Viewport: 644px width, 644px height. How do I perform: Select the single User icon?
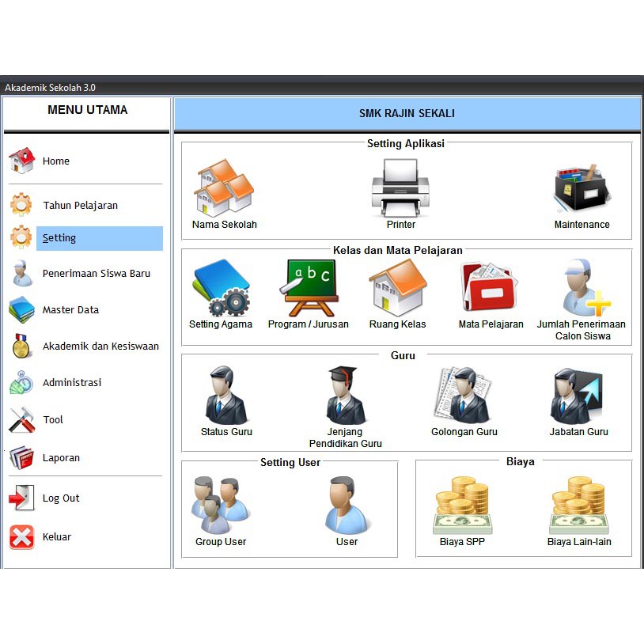(x=347, y=502)
